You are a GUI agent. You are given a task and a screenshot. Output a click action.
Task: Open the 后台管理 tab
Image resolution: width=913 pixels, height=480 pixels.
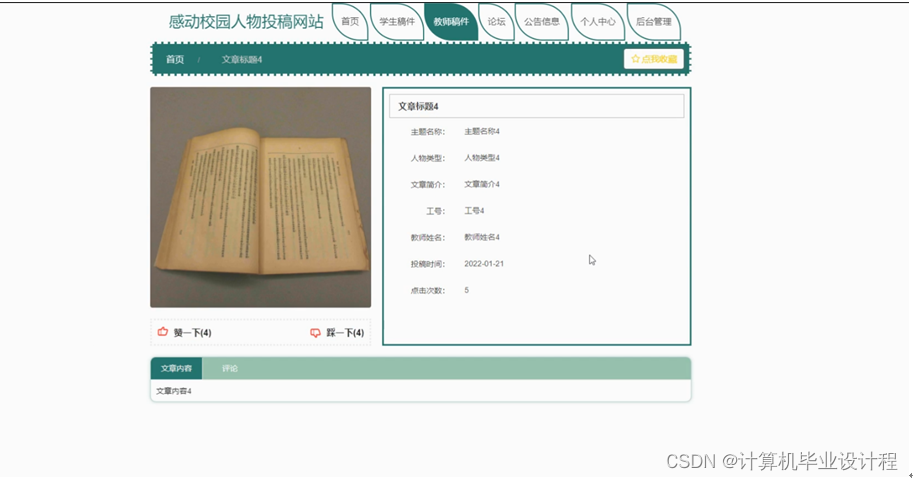(653, 22)
